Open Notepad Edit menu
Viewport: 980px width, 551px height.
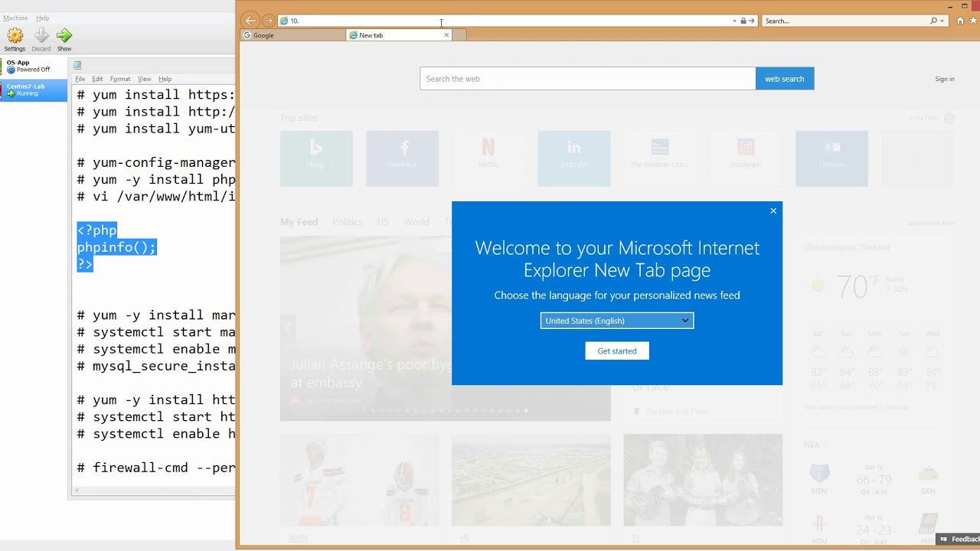[97, 79]
